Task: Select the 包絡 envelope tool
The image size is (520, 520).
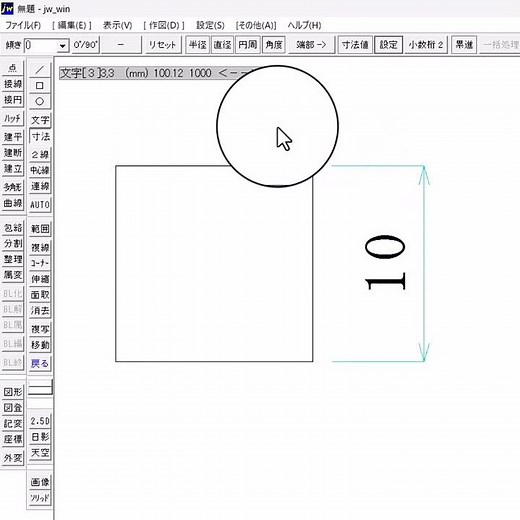Action: [x=13, y=228]
